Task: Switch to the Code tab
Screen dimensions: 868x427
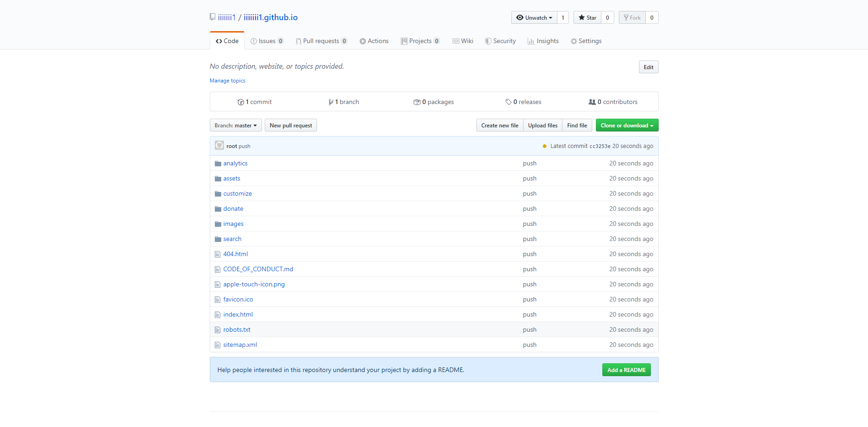Action: tap(227, 41)
